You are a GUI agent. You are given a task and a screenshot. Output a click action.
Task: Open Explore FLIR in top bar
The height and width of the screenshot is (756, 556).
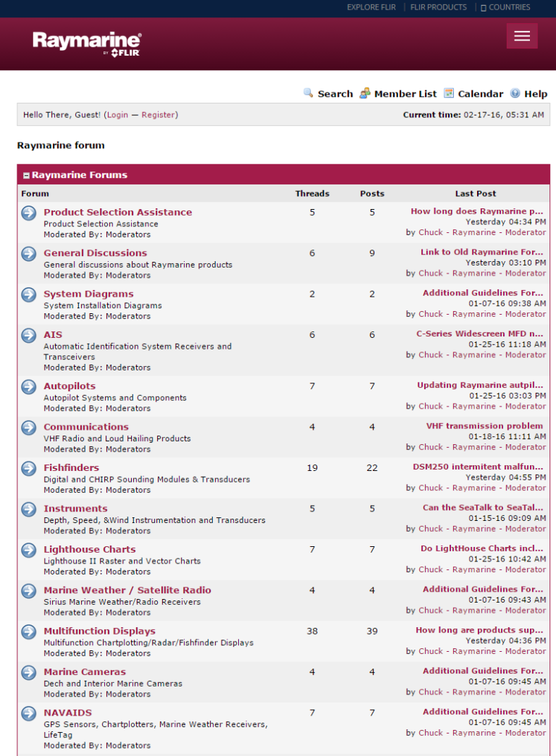371,7
